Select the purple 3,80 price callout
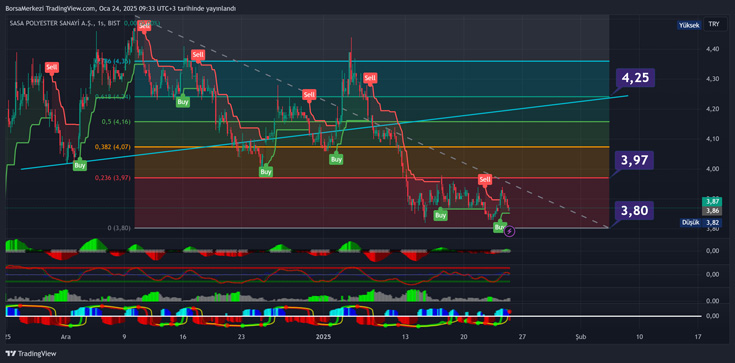The height and width of the screenshot is (363, 735). pyautogui.click(x=634, y=211)
